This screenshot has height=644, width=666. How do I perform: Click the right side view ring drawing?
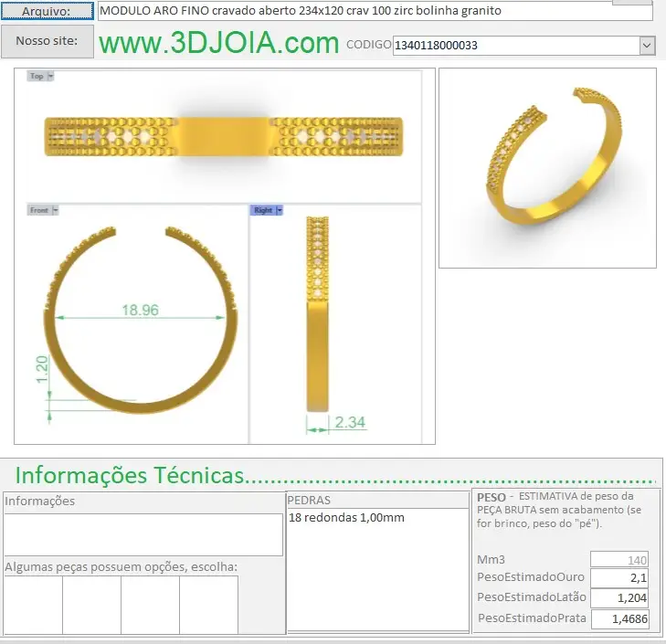(317, 315)
